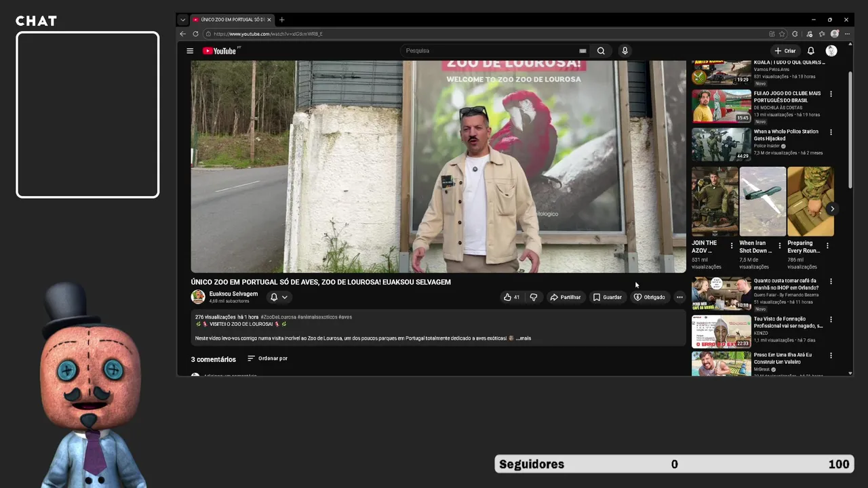Click the browser address bar URL
The height and width of the screenshot is (488, 868).
(267, 34)
